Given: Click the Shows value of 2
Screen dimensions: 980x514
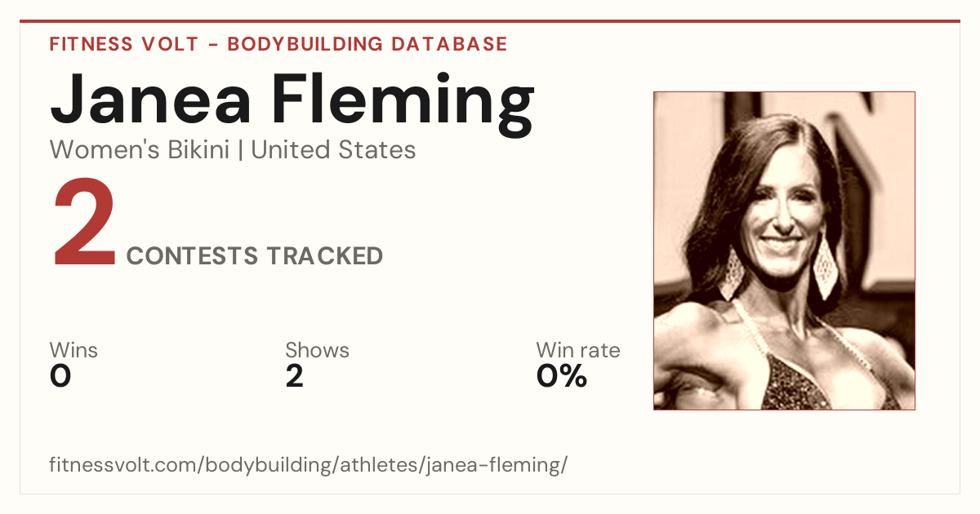Looking at the screenshot, I should point(294,376).
